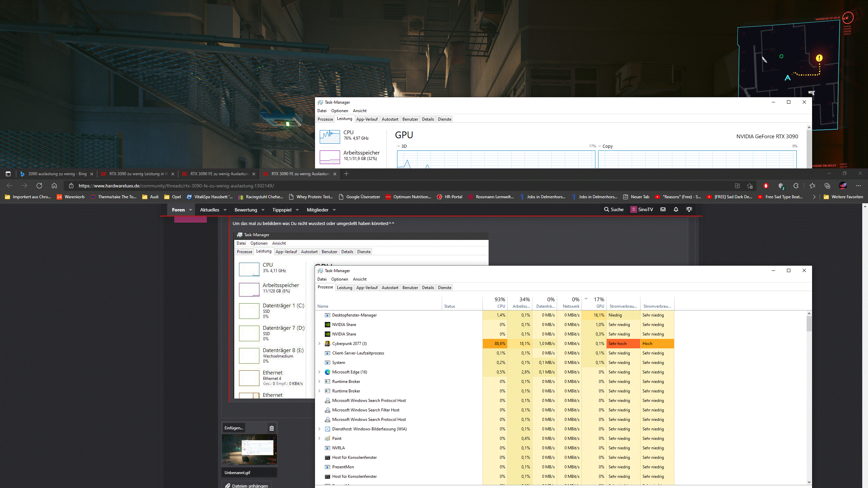Open the Foren navigation dropdown arrow
Image resolution: width=868 pixels, height=488 pixels.
(191, 210)
